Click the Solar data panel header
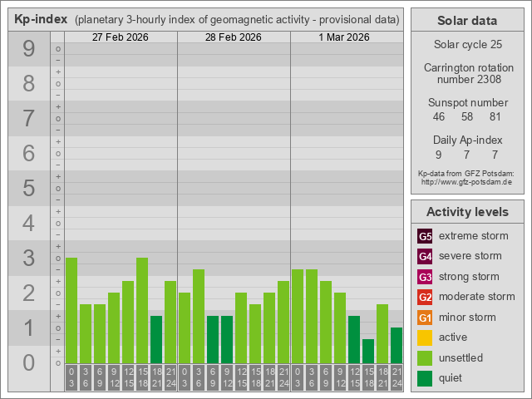Viewport: 532px width, 399px height. pyautogui.click(x=466, y=21)
